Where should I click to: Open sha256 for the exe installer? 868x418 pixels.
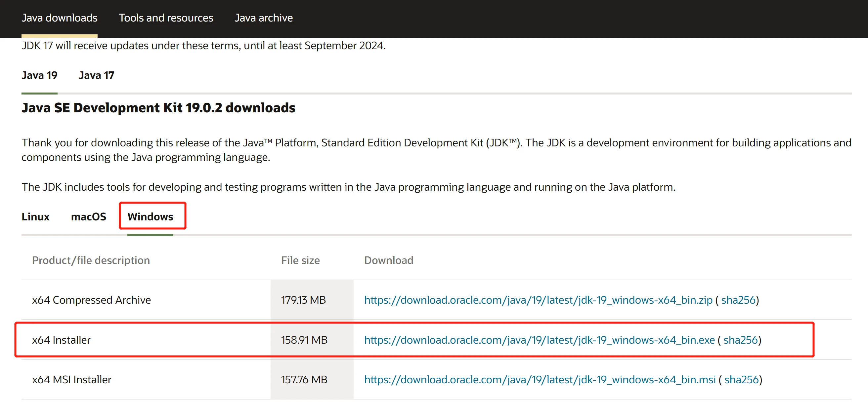click(x=740, y=340)
